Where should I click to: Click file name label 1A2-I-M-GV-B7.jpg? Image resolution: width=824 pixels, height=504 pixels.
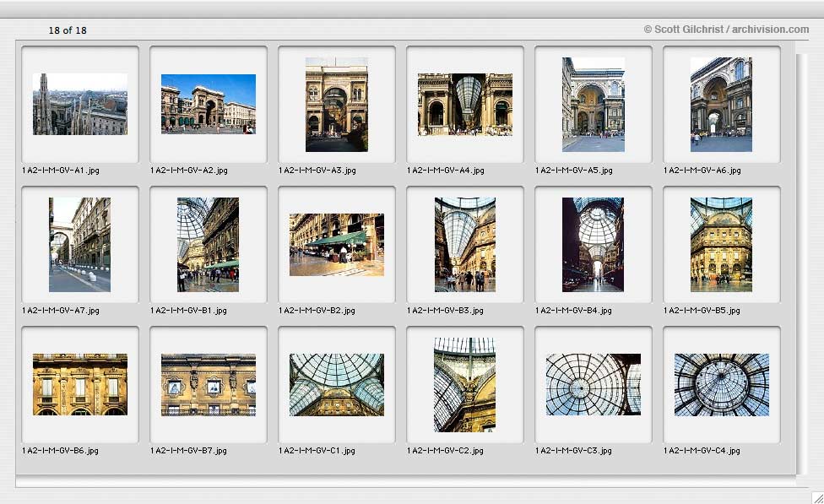(x=188, y=451)
